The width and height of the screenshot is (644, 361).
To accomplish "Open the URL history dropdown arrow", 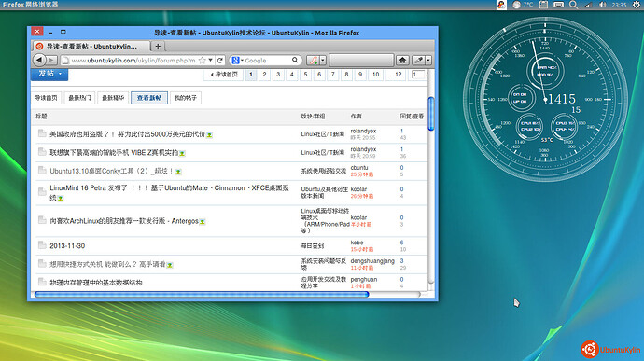I will pyautogui.click(x=210, y=61).
